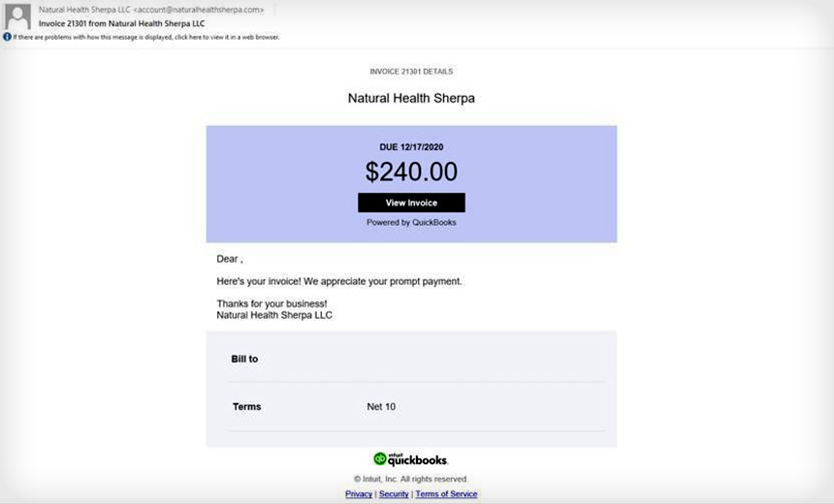This screenshot has height=504, width=834.
Task: Click the Bill to label
Action: point(244,359)
